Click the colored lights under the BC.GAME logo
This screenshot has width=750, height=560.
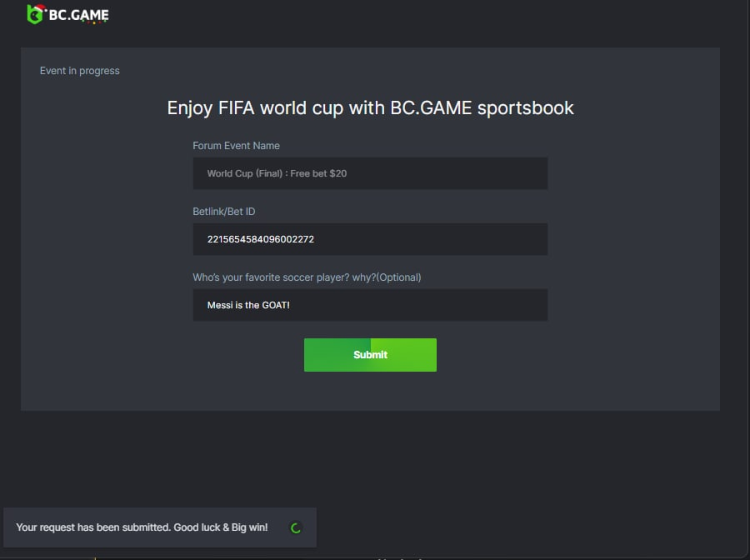coord(93,22)
